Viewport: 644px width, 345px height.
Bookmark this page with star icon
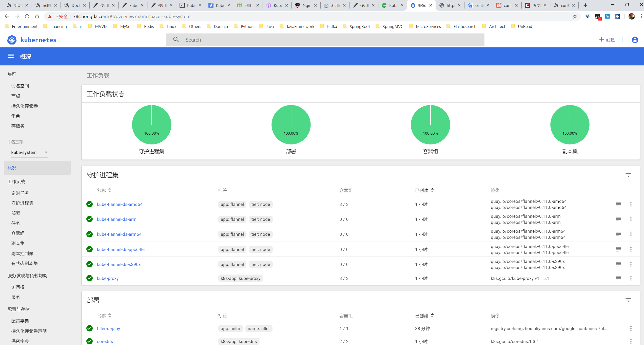pos(575,16)
